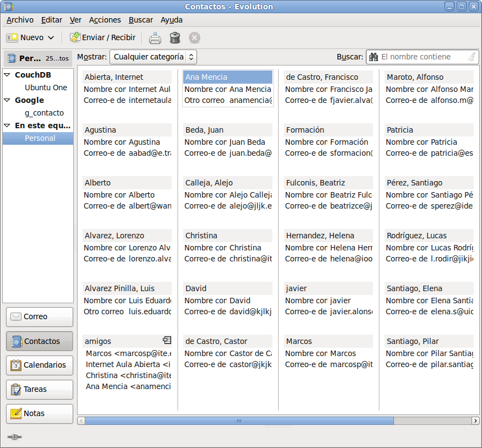Open the Nuevo dropdown arrow
Screen dimensions: 482x448
[51, 37]
